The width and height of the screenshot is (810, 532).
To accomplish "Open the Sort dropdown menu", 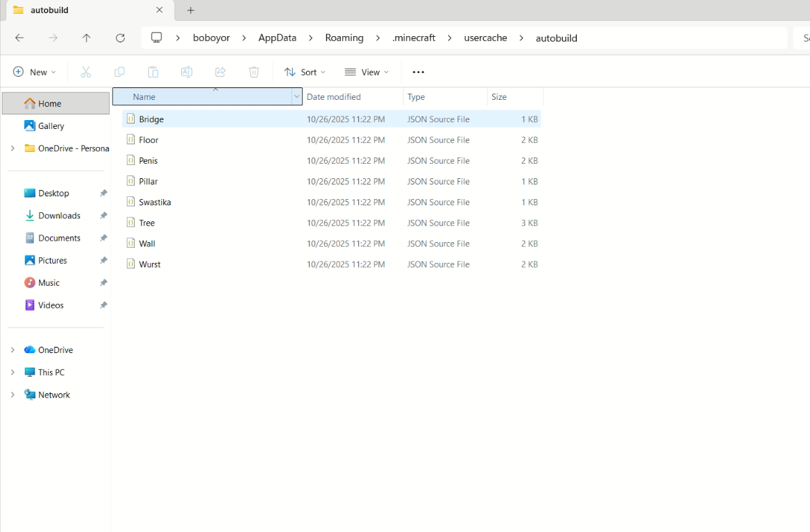I will 305,72.
